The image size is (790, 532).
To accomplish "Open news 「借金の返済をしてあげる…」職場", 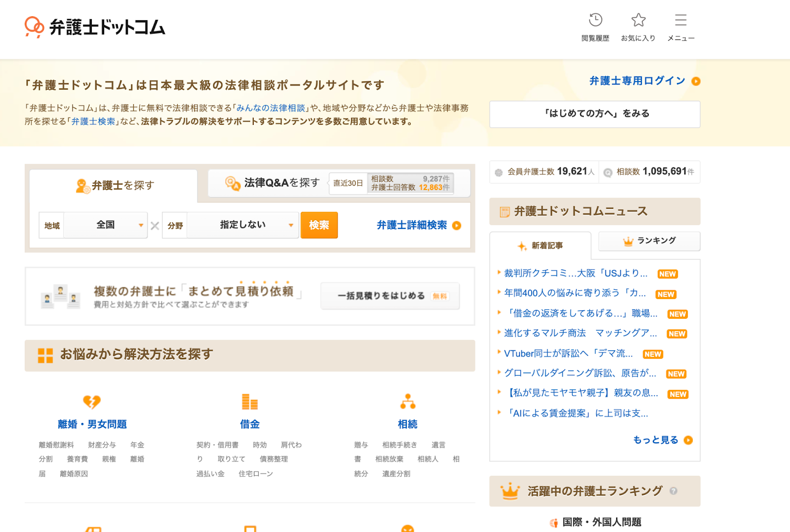I will click(x=582, y=313).
